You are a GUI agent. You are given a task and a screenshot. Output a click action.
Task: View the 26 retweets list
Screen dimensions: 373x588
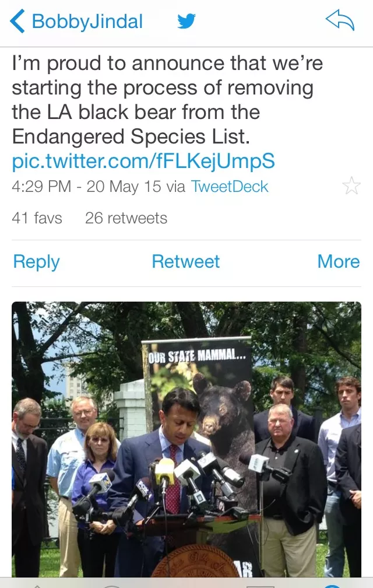point(126,218)
